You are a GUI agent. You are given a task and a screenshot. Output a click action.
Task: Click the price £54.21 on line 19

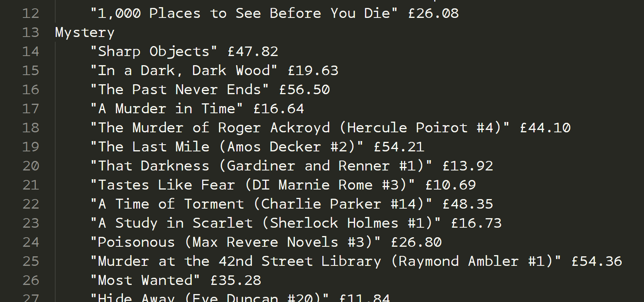tap(399, 147)
